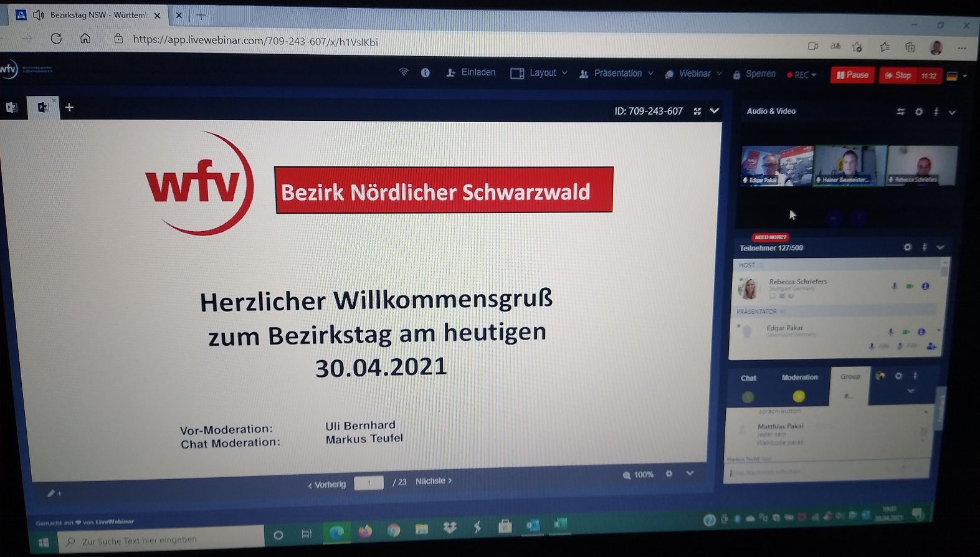Toggle Edgar Pakai's camera
This screenshot has width=980, height=557.
point(905,331)
